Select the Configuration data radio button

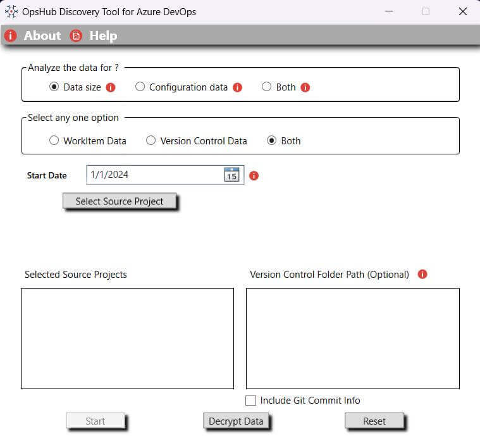(x=140, y=87)
